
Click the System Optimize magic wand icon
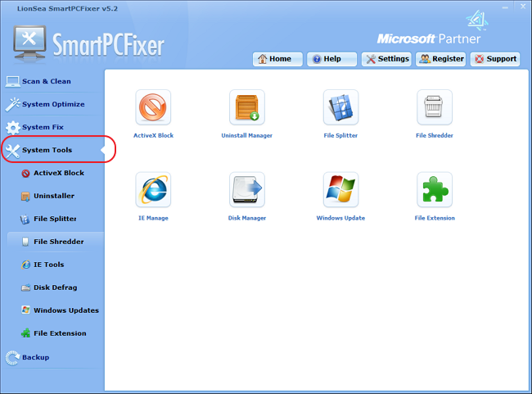12,104
